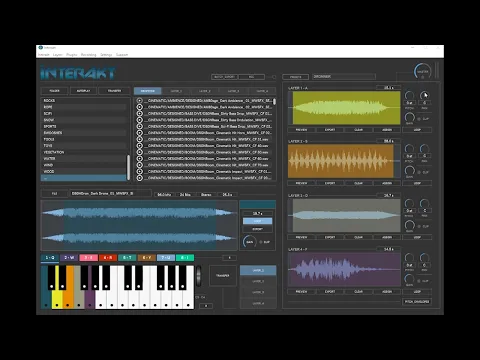Viewport: 480px width, 360px height.
Task: Click the Layer 4 ASSIGN button
Action: pyautogui.click(x=387, y=292)
